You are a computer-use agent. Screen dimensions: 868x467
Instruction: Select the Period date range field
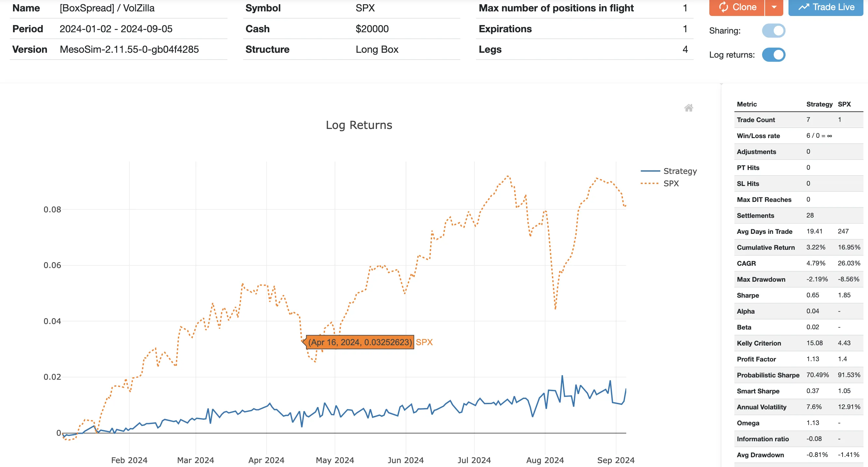point(116,29)
